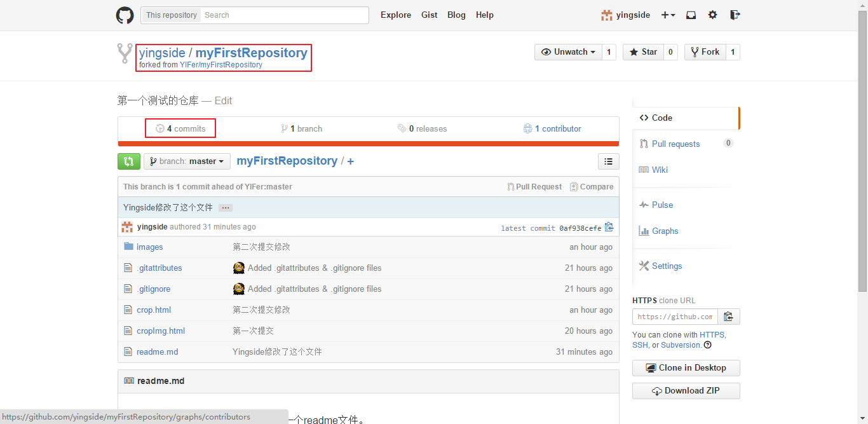Copy the latest commit SHA to clipboard

pyautogui.click(x=609, y=227)
